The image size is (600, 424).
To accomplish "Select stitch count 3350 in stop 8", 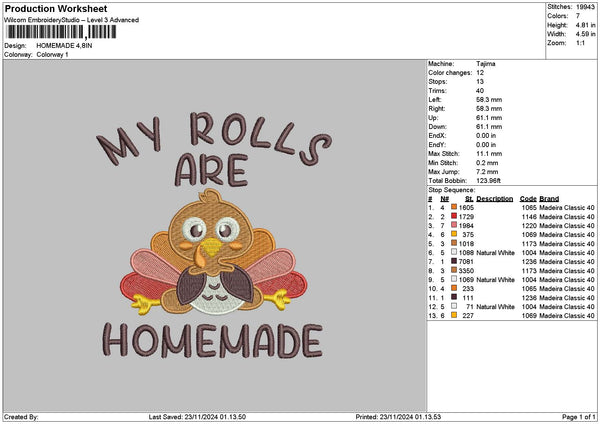I will point(466,271).
